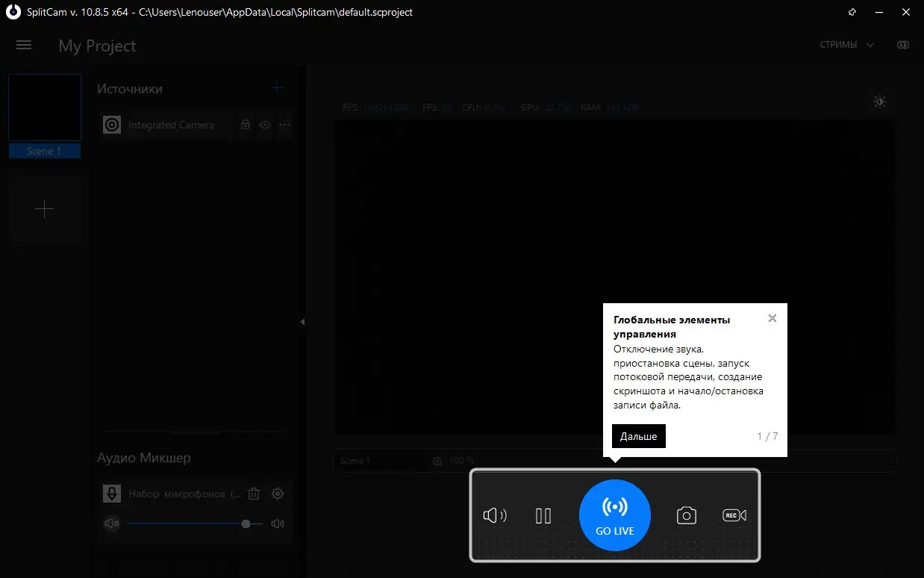This screenshot has height=578, width=924.
Task: Pin the SplitCam window on top
Action: (x=852, y=12)
